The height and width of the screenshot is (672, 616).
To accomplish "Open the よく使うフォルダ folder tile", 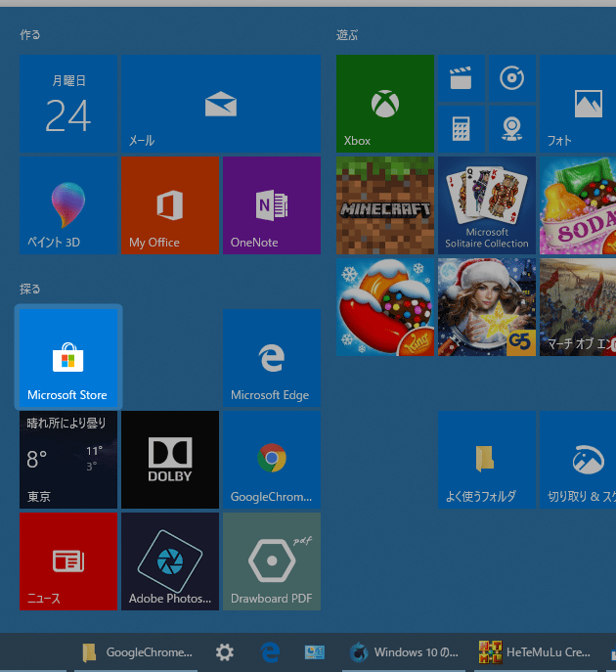I will pos(487,460).
